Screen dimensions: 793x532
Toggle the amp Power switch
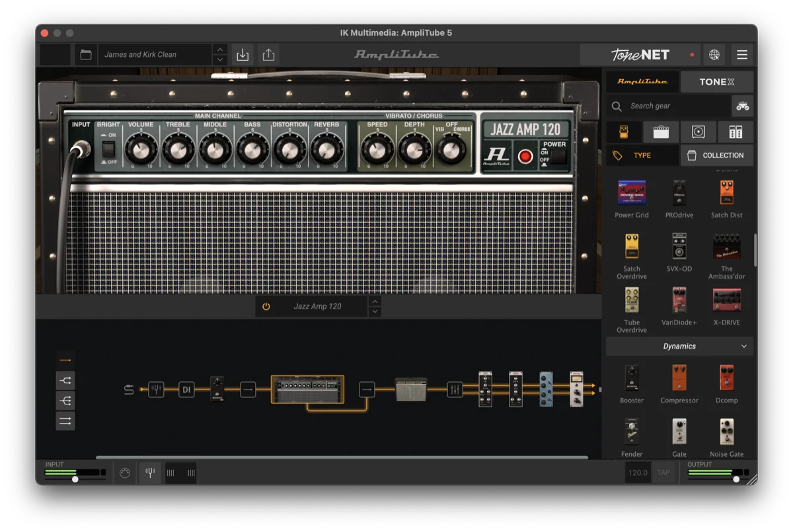click(559, 156)
